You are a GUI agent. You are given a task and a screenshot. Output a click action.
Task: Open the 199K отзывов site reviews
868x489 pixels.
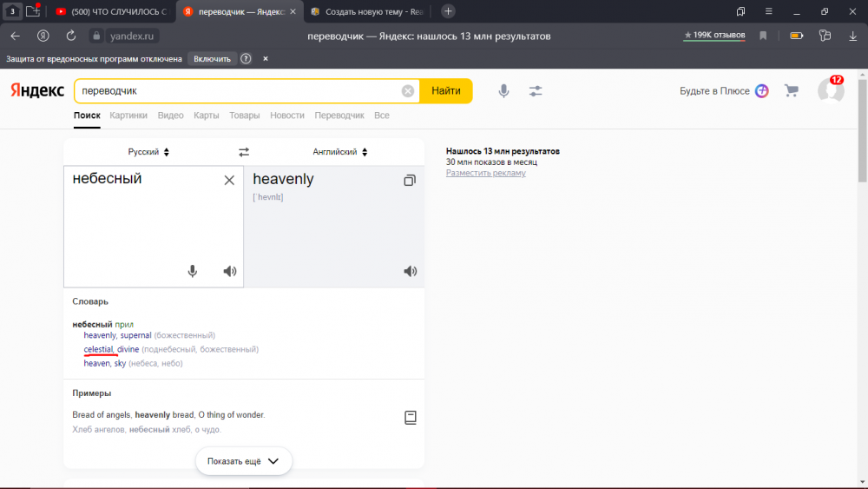(x=714, y=36)
